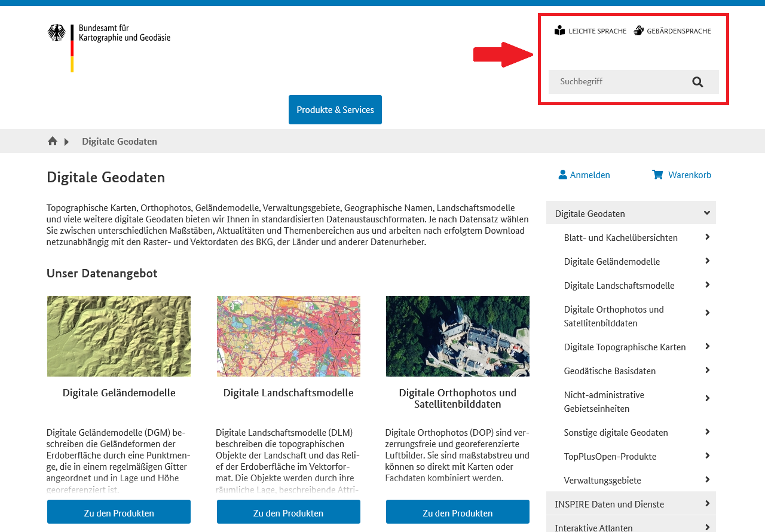The height and width of the screenshot is (532, 765).
Task: Click the home icon in breadcrumb
Action: click(x=53, y=141)
